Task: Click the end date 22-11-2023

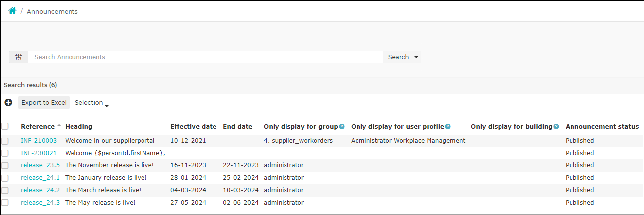Action: click(241, 165)
